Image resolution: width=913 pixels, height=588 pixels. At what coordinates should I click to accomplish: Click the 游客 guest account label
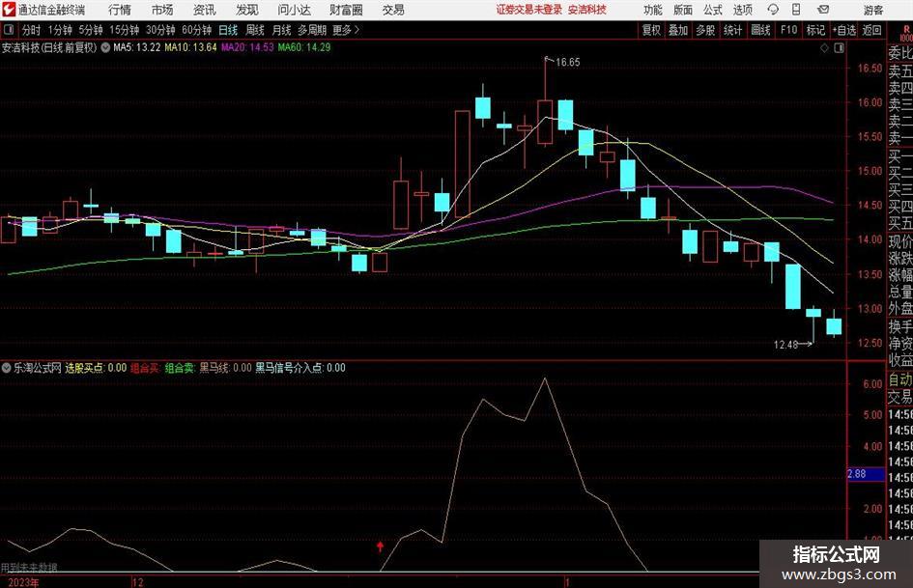point(872,10)
